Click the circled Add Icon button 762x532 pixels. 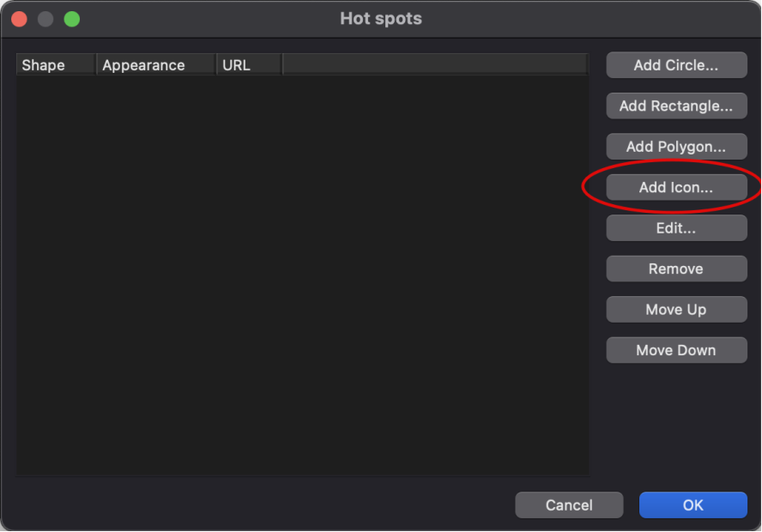coord(676,188)
